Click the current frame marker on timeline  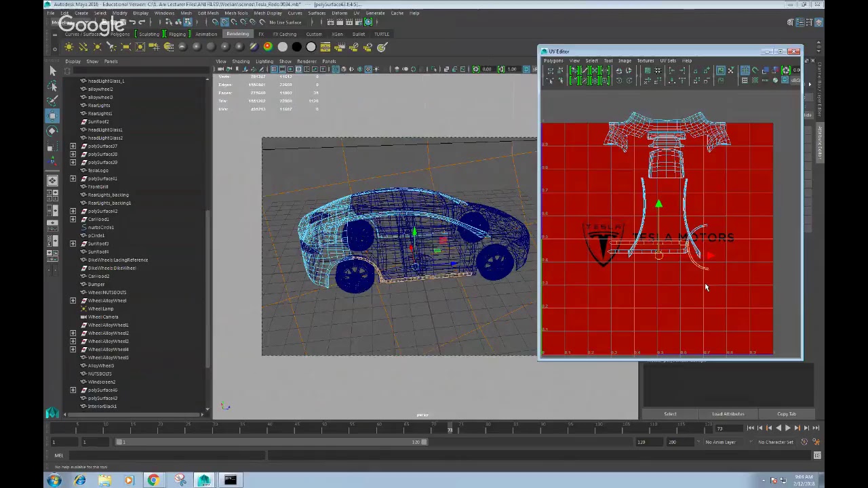coord(450,427)
